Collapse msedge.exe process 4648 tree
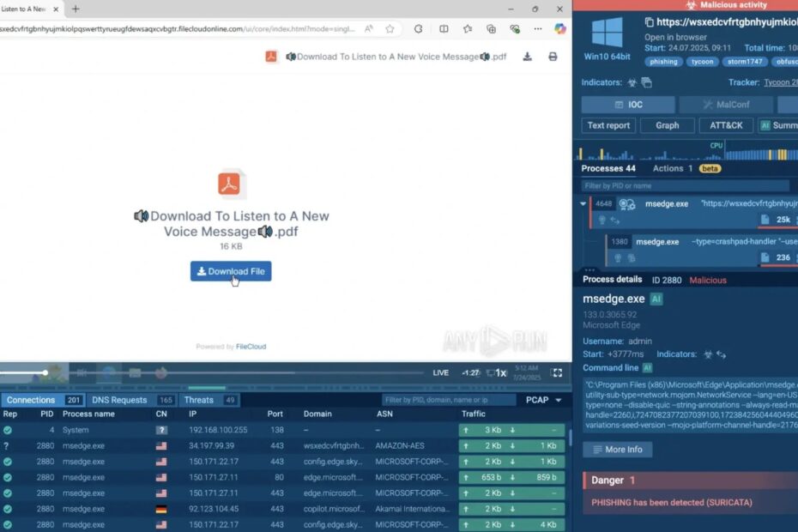Image resolution: width=798 pixels, height=532 pixels. pyautogui.click(x=583, y=203)
